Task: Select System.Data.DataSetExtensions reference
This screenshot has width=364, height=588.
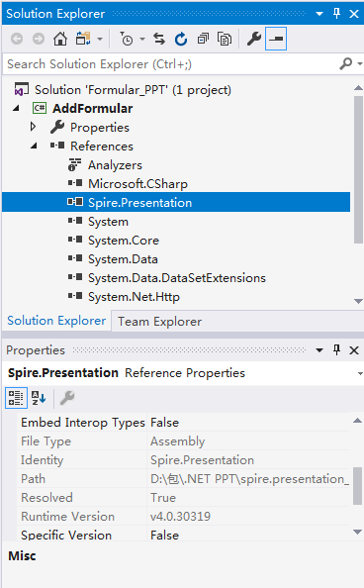Action: [177, 278]
